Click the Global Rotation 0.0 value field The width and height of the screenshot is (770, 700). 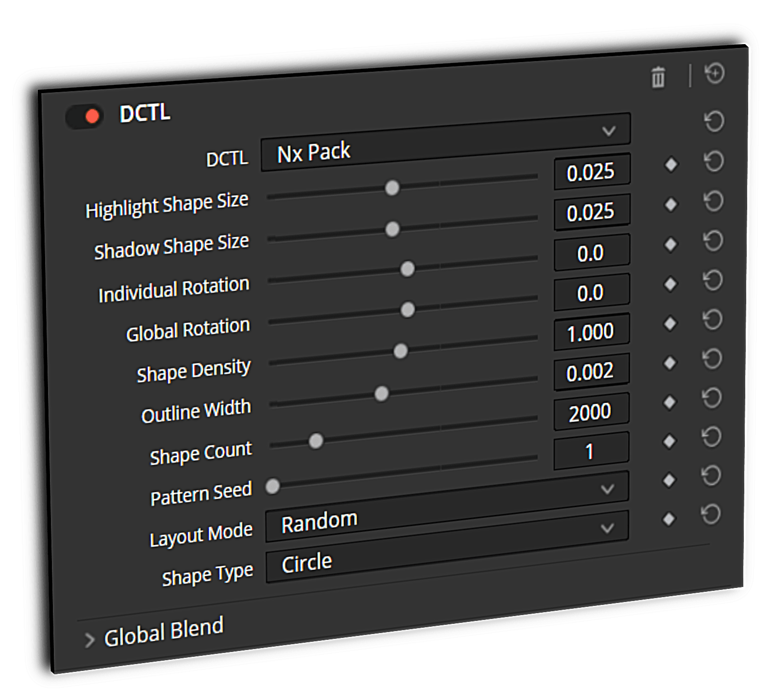coord(592,292)
